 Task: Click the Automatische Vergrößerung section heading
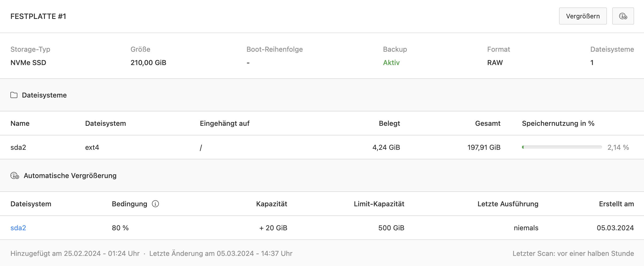click(70, 176)
